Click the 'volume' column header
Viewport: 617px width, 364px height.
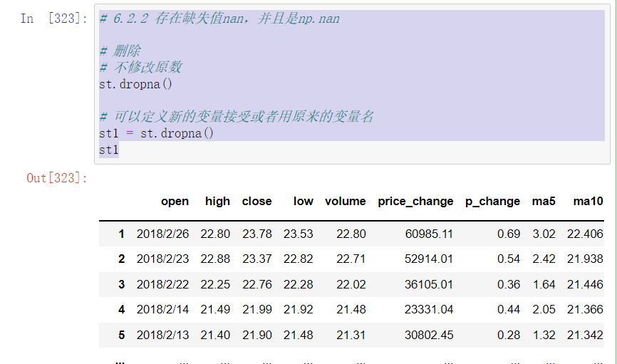point(346,201)
